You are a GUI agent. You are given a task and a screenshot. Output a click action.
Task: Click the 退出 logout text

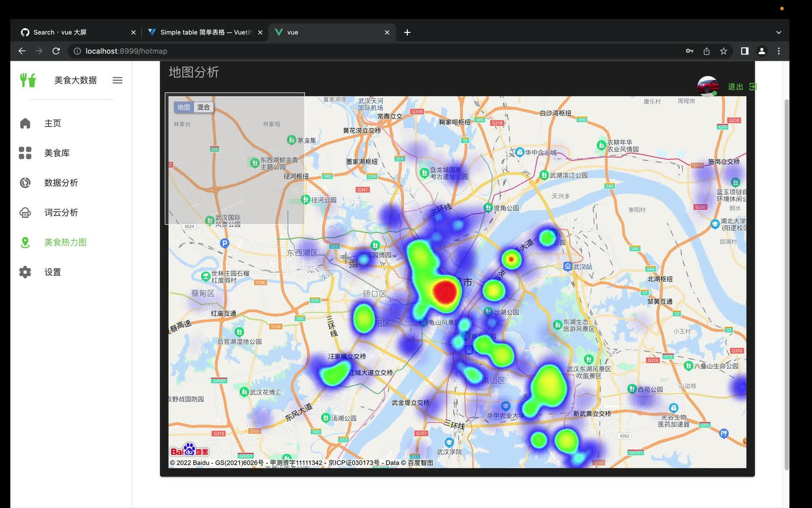click(735, 87)
